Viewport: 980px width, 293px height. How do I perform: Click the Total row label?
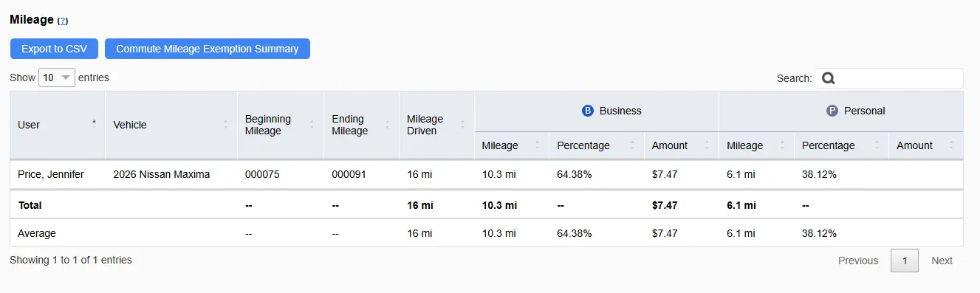pyautogui.click(x=30, y=205)
